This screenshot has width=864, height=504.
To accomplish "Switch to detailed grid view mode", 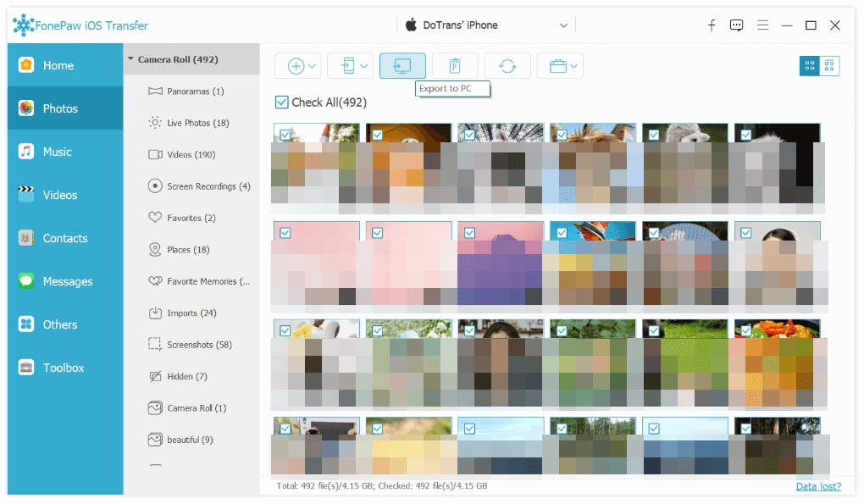I will (x=829, y=66).
